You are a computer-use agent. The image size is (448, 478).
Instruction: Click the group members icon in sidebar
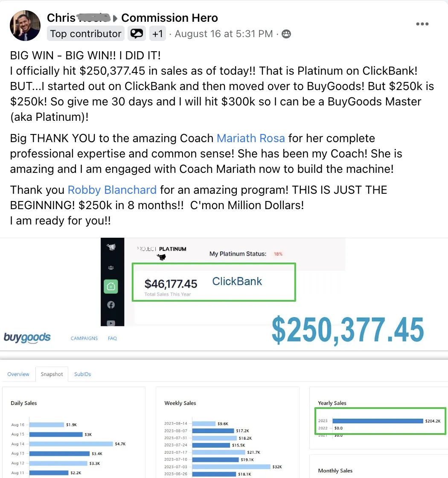[111, 268]
